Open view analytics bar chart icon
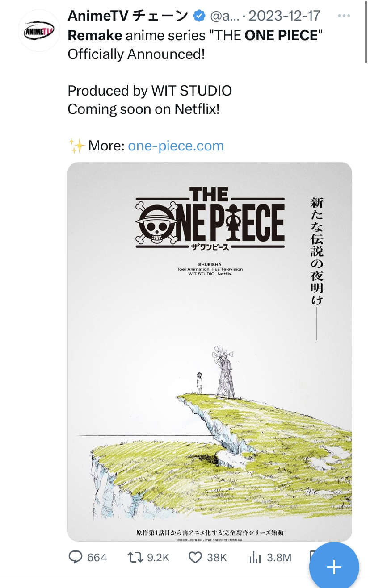Screen dimensions: 370x588 click(255, 557)
